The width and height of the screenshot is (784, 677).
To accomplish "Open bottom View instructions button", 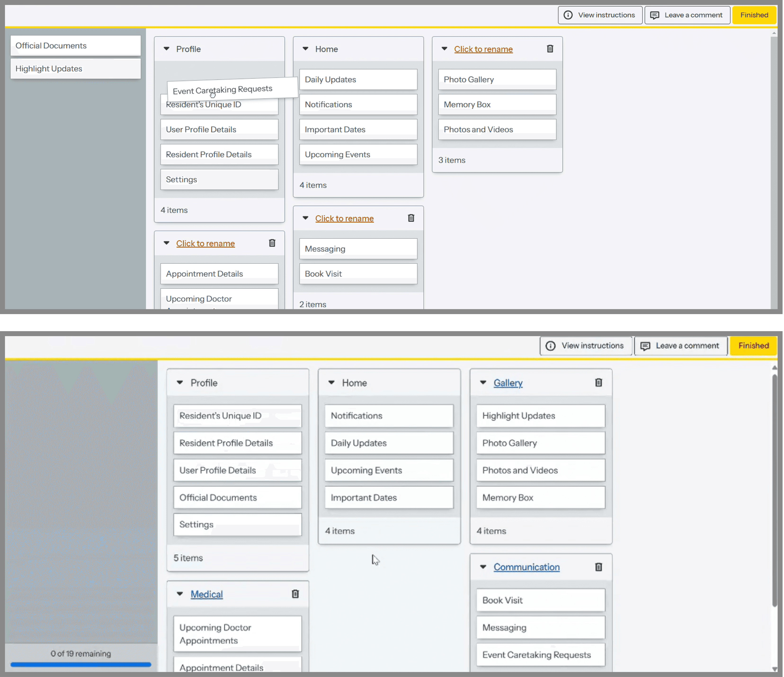I will 586,346.
